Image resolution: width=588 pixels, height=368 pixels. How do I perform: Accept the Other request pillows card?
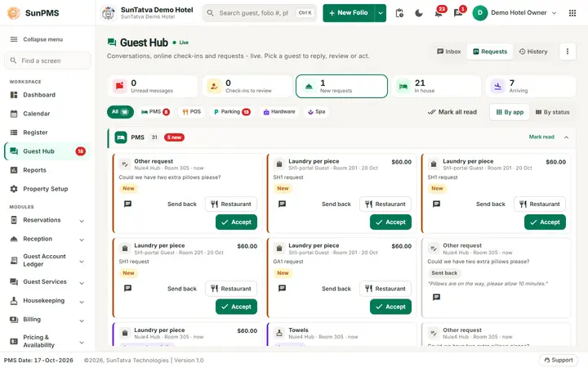[x=236, y=222]
